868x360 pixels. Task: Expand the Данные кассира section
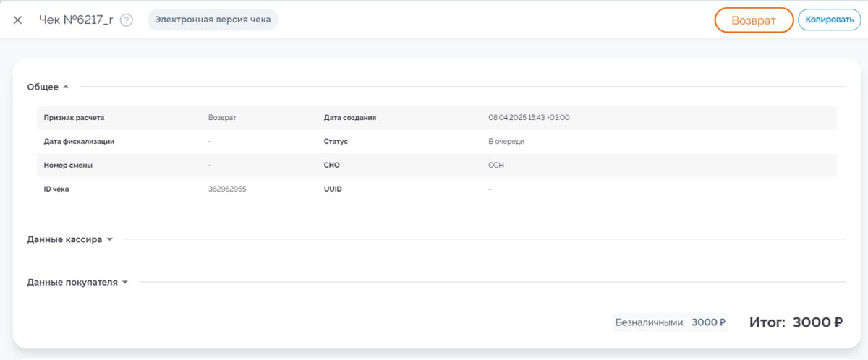pos(109,239)
